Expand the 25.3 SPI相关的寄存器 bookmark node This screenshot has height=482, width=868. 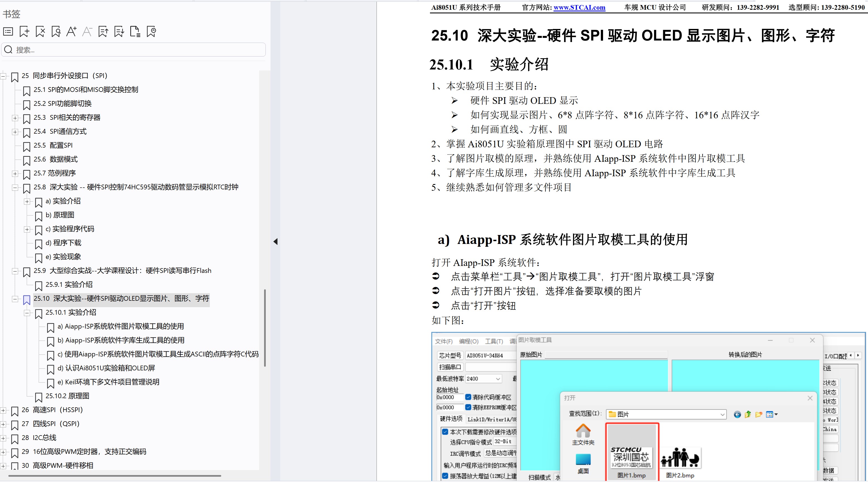click(15, 118)
